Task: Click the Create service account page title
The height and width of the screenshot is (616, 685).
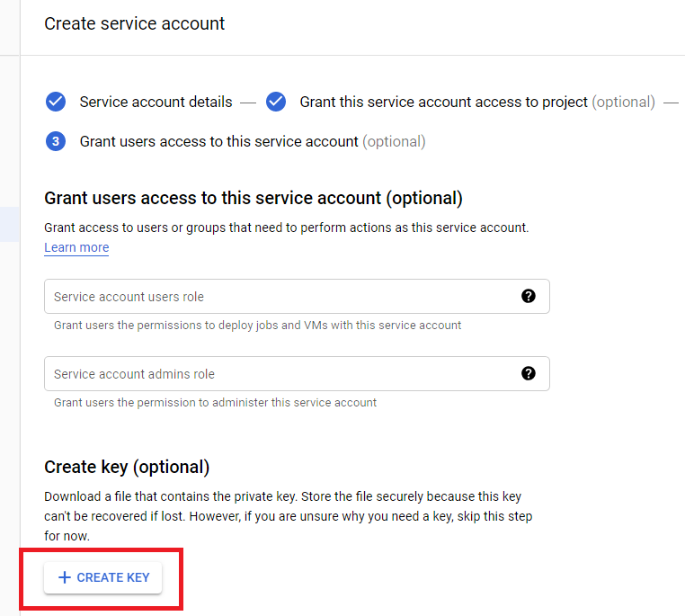Action: 135,23
